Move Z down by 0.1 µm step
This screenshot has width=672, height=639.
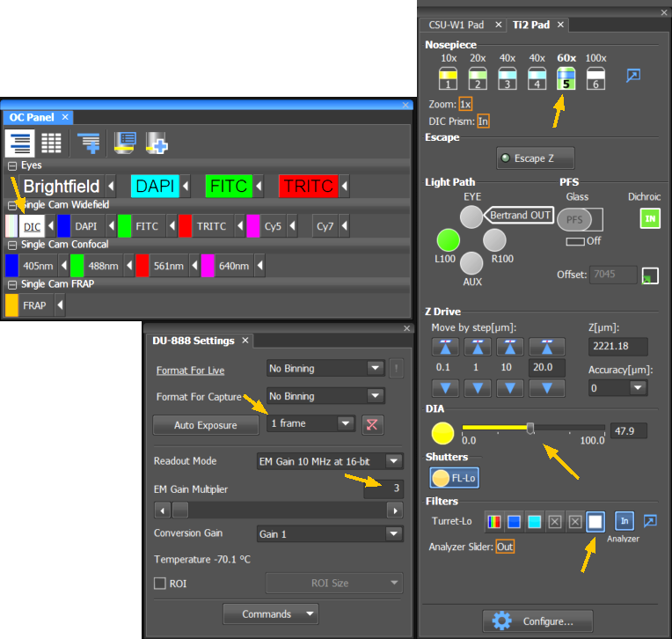coord(447,388)
